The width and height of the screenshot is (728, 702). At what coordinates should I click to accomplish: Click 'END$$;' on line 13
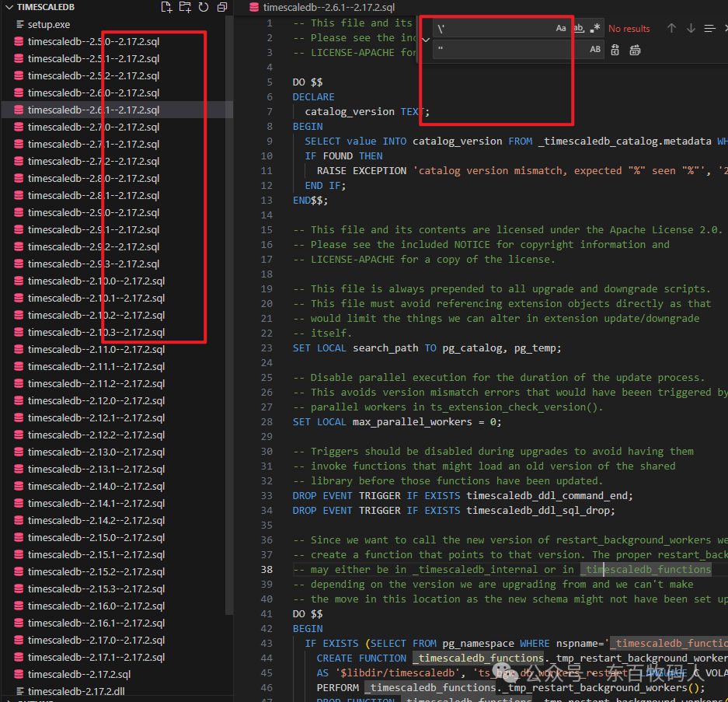310,201
